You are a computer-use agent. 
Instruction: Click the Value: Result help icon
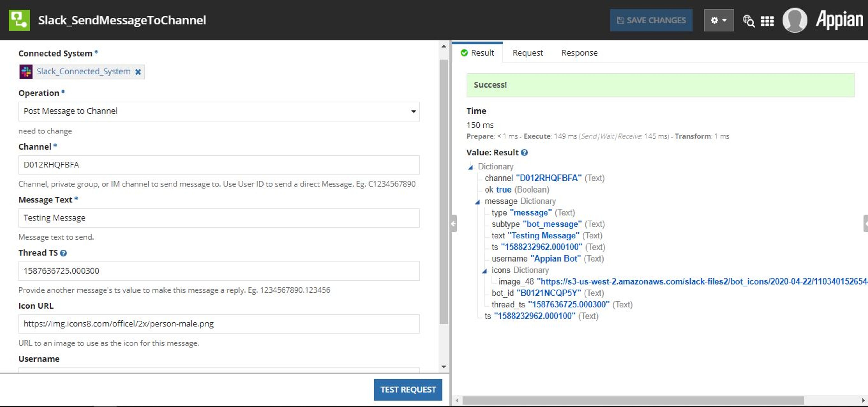point(524,152)
